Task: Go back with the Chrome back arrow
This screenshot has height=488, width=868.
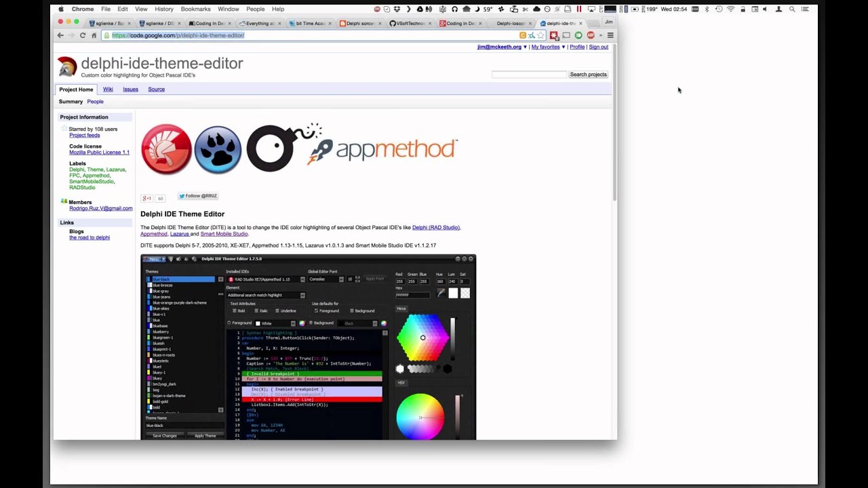Action: (60, 35)
